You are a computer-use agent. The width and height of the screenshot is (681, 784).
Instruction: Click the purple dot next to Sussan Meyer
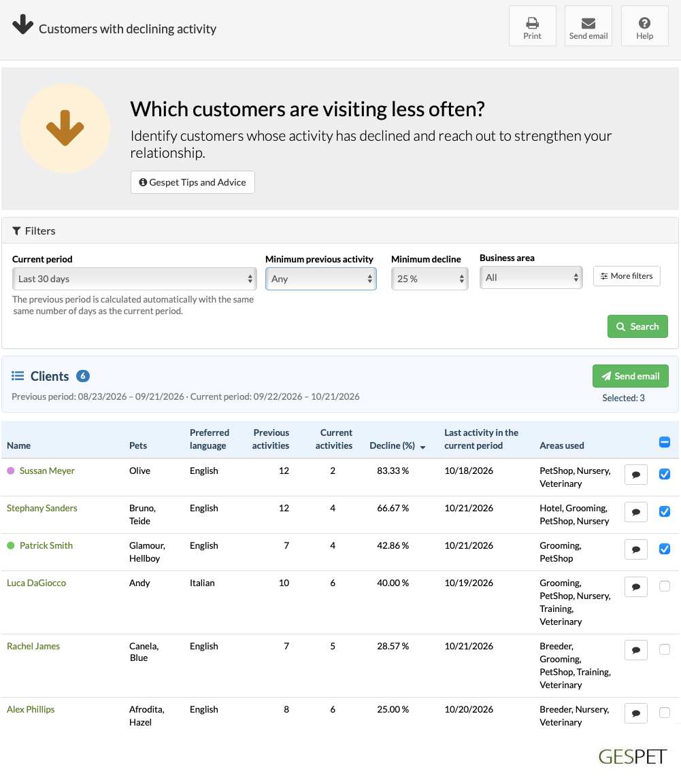tap(10, 471)
